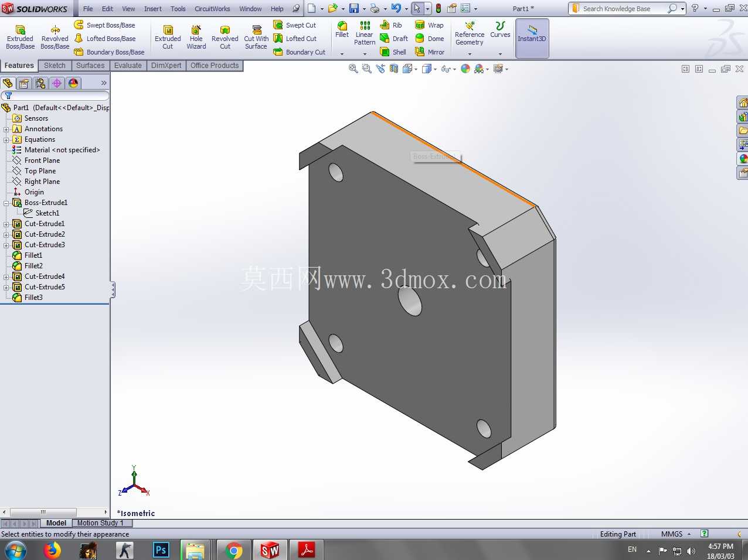Switch to the DimXpert tab
The image size is (748, 560).
tap(166, 66)
